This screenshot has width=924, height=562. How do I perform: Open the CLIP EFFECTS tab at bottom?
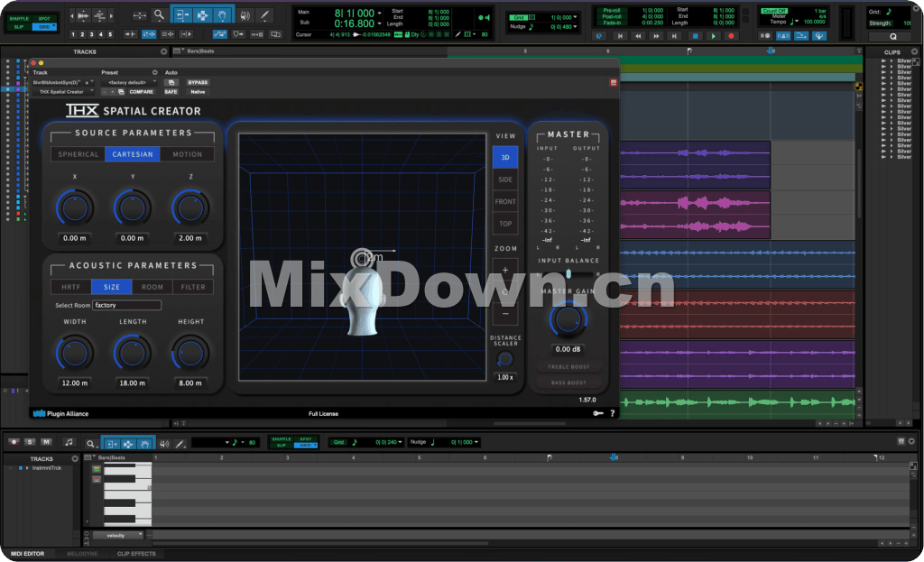pos(136,554)
